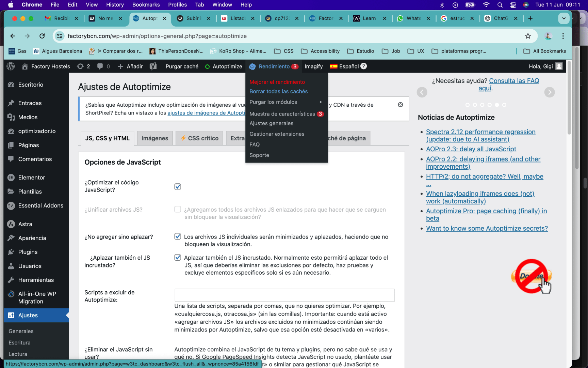Open Want to know some Autoptimize secrets link
588x368 pixels.
pyautogui.click(x=487, y=228)
